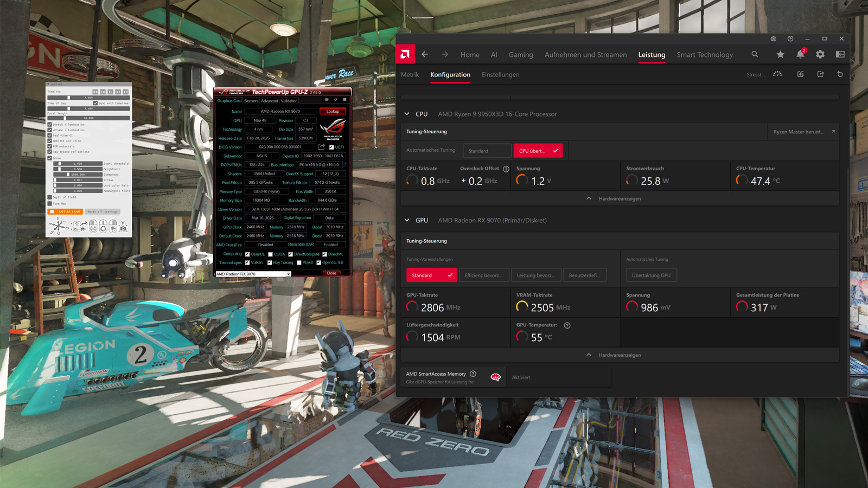Enable the Depth of Field checkbox
This screenshot has height=488, width=868.
(49, 197)
